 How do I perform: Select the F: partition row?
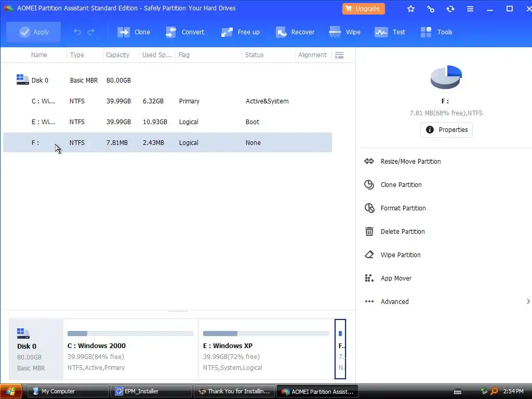[167, 142]
